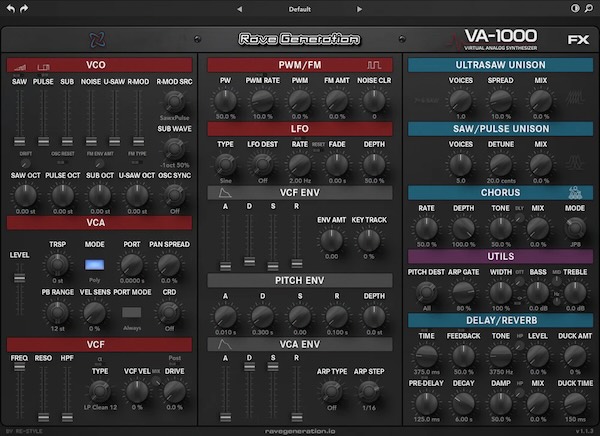Screen dimensions: 600x436
Task: Click the v1.1.3 version text
Action: click(x=585, y=431)
